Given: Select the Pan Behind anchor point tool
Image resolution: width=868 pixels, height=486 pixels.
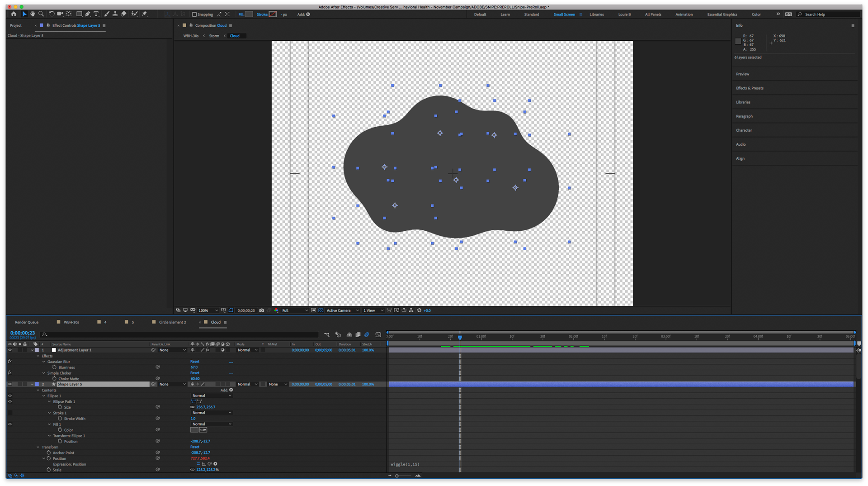Looking at the screenshot, I should click(x=69, y=14).
